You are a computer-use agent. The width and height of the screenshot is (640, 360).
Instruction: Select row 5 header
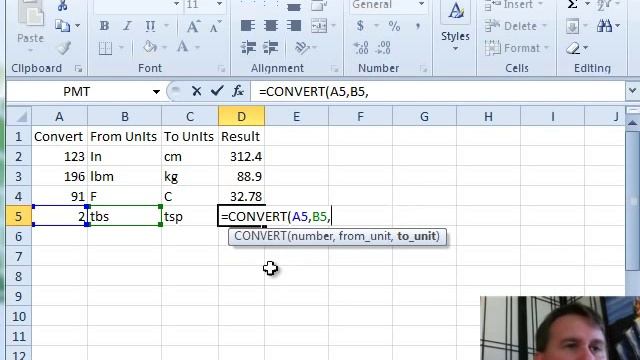click(18, 216)
